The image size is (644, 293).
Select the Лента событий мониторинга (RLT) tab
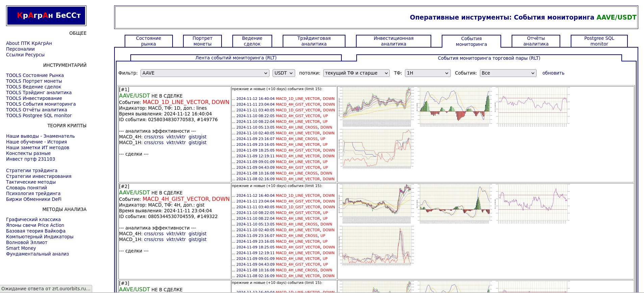pyautogui.click(x=236, y=58)
